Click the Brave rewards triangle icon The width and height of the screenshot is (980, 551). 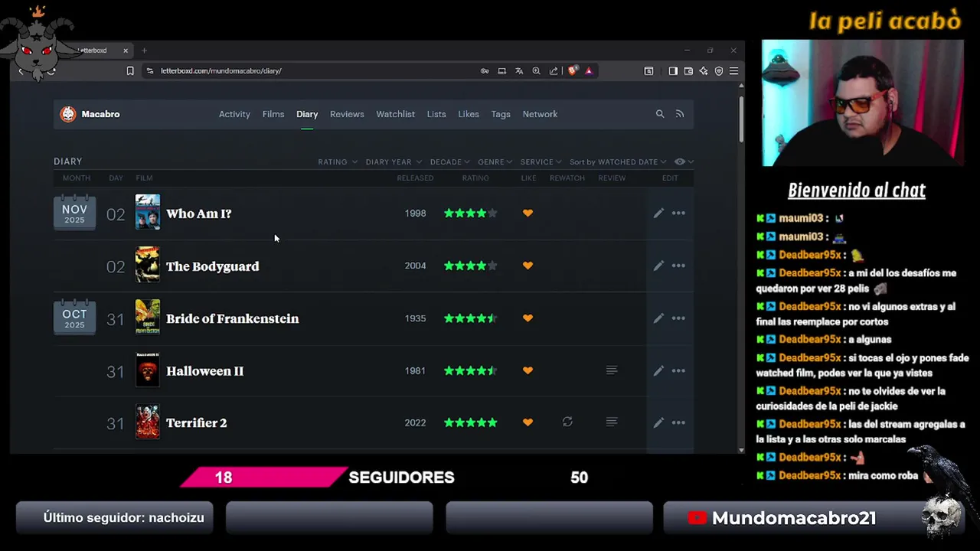[589, 70]
